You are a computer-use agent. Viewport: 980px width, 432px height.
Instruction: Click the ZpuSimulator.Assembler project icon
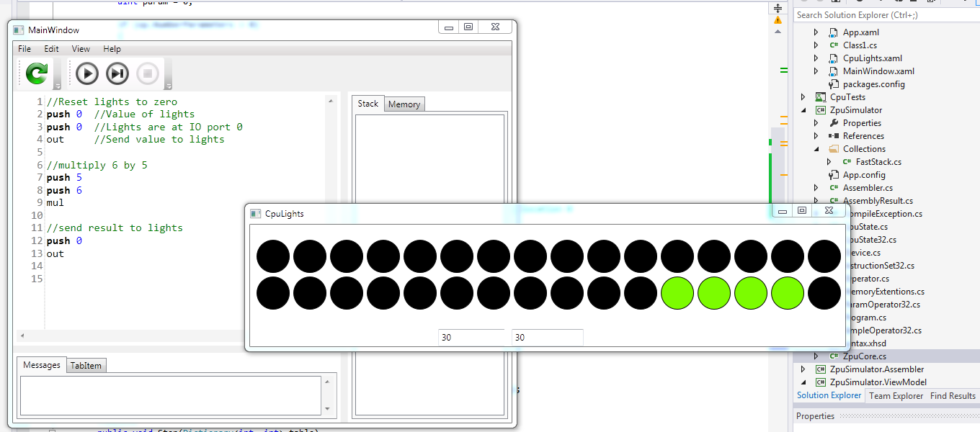click(x=820, y=369)
